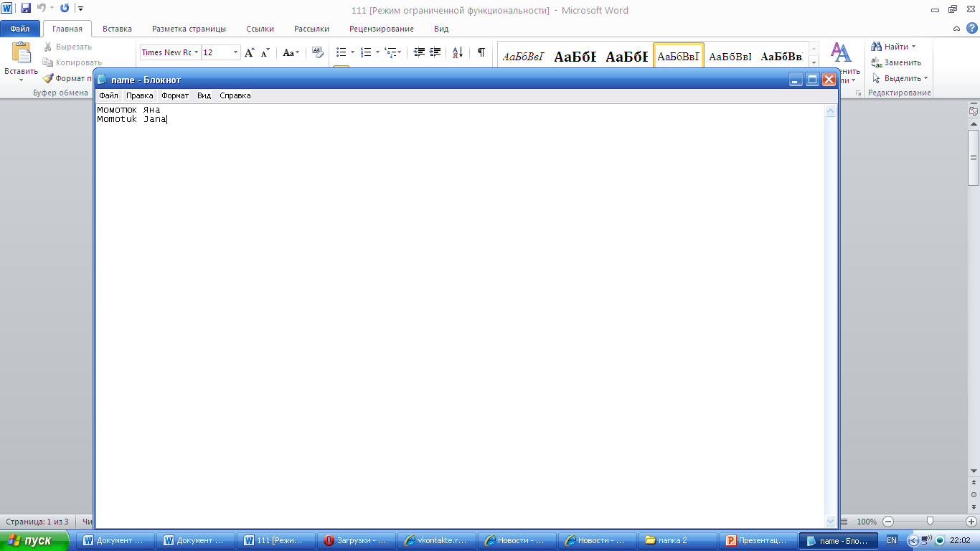
Task: Click the Redo/Repeat icon in Word title bar
Action: [x=65, y=9]
